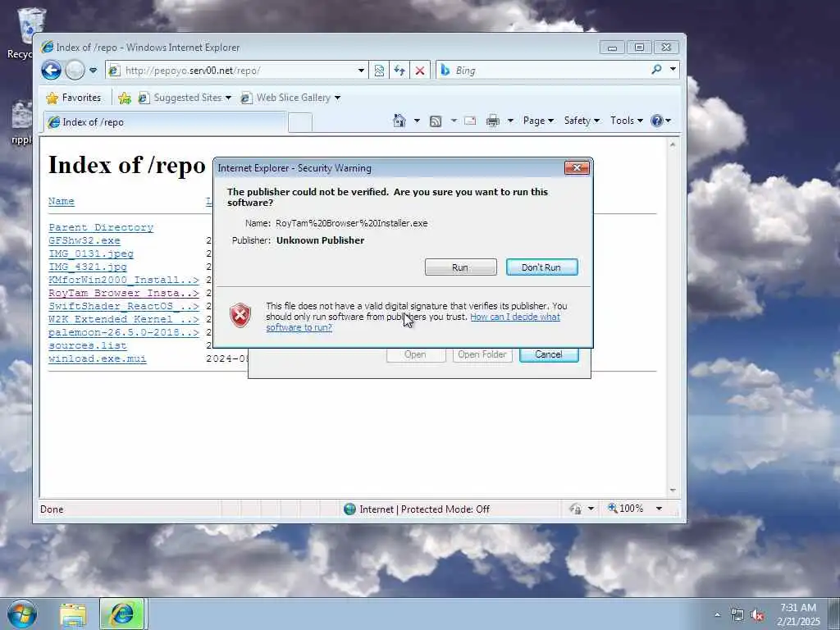Open the Help question mark menu
840x630 pixels.
(660, 121)
